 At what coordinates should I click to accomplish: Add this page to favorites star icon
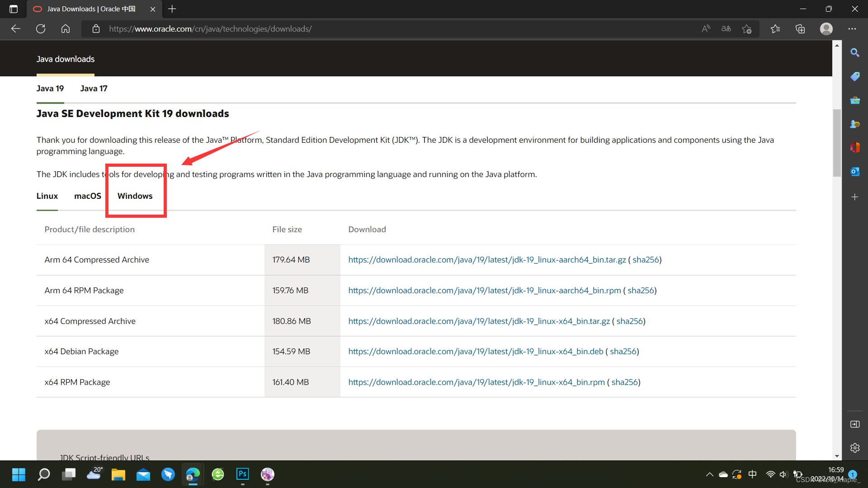point(747,29)
